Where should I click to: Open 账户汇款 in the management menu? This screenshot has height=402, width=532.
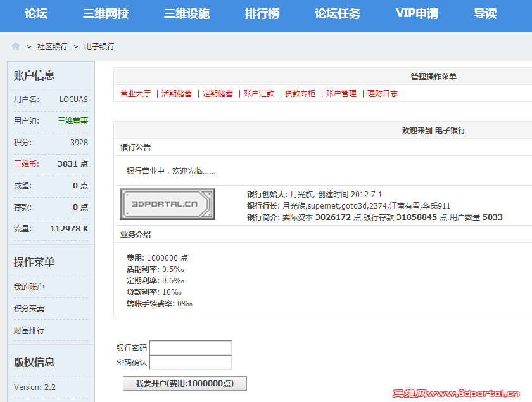[x=259, y=93]
